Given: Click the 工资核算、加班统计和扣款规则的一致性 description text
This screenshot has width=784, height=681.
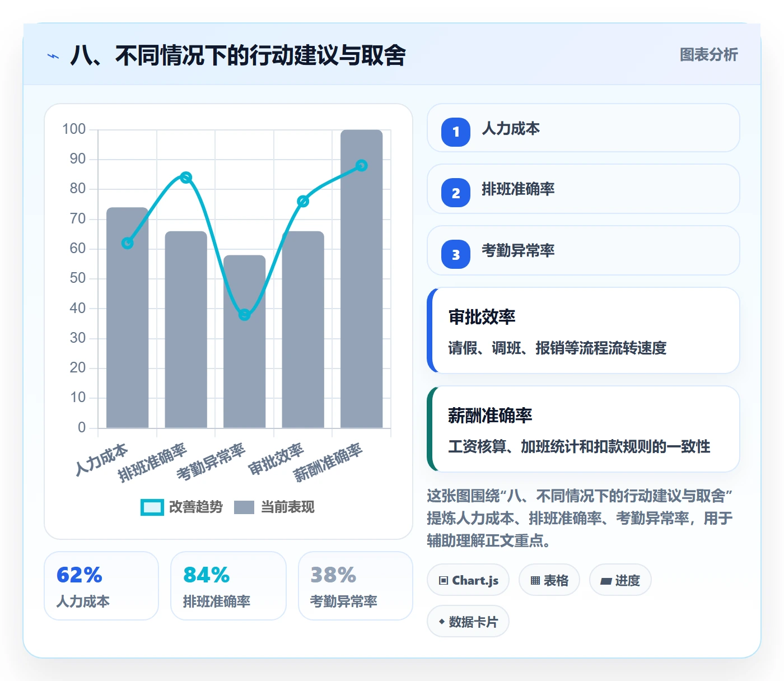Looking at the screenshot, I should pos(579,446).
